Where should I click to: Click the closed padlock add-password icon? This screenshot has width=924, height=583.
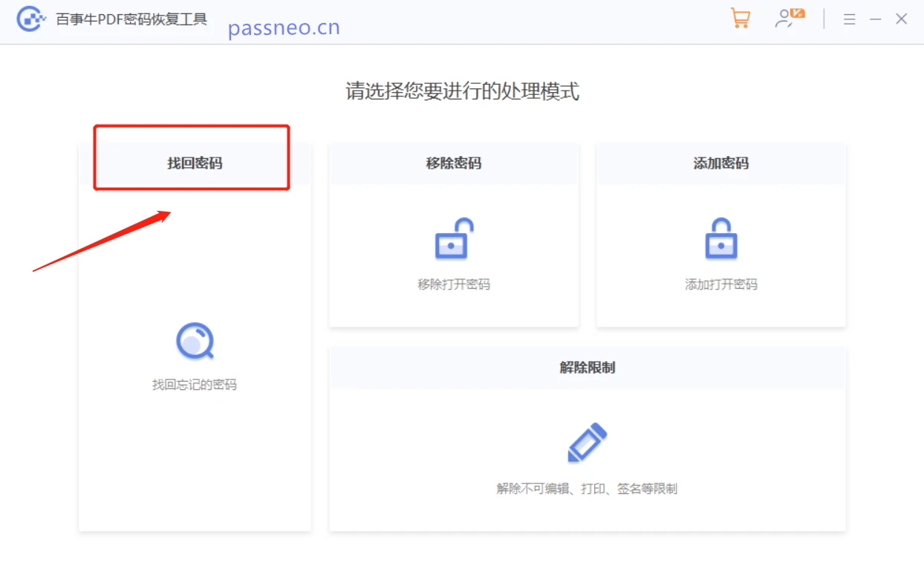click(x=721, y=238)
